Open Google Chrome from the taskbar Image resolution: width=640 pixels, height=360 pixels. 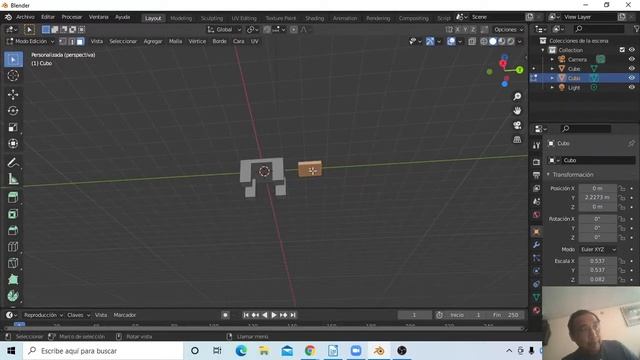click(x=310, y=351)
